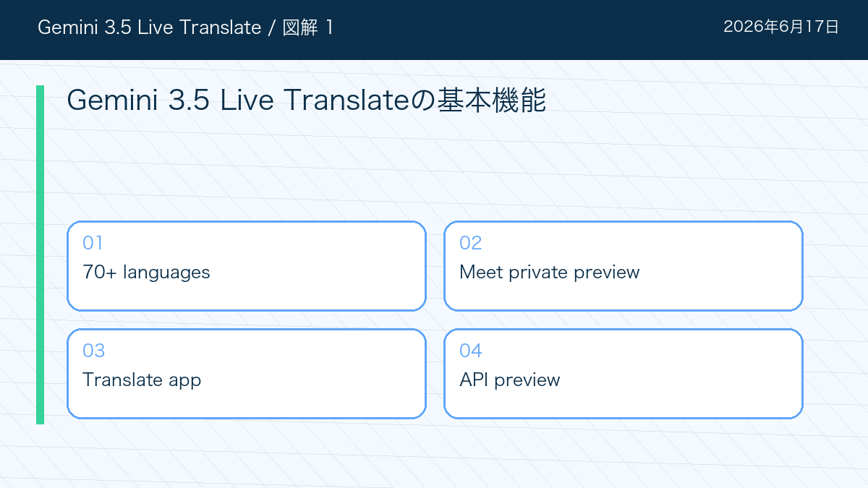Click the number label "03"
Image resolution: width=868 pixels, height=488 pixels.
coord(93,351)
